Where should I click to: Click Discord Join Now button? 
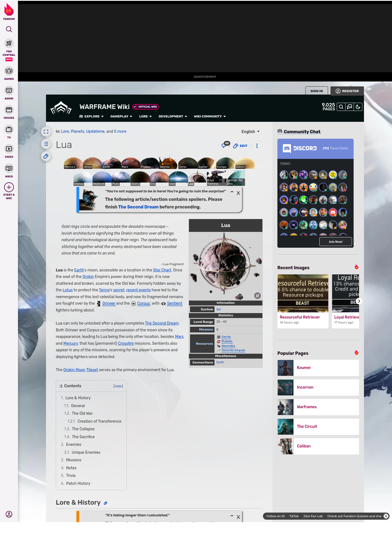click(335, 242)
